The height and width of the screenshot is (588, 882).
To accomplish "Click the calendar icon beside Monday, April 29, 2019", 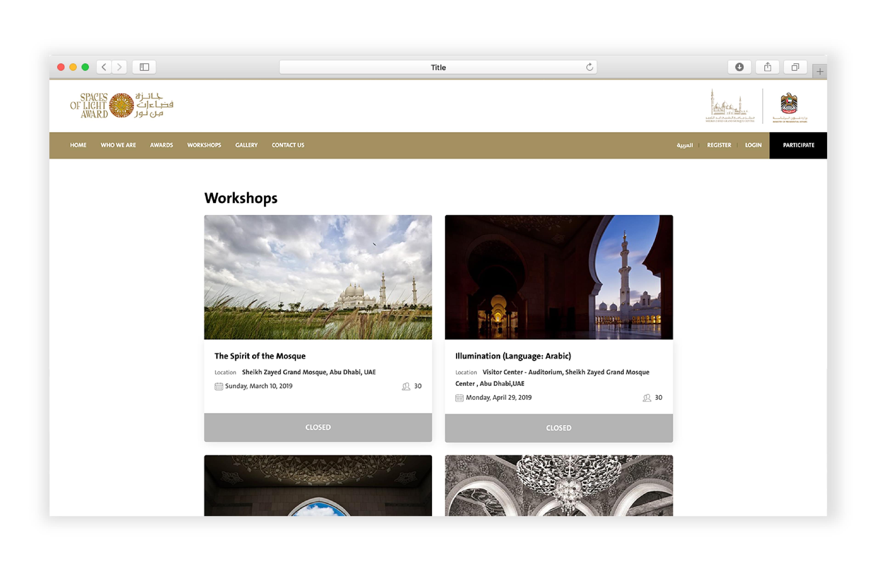I will click(x=459, y=398).
